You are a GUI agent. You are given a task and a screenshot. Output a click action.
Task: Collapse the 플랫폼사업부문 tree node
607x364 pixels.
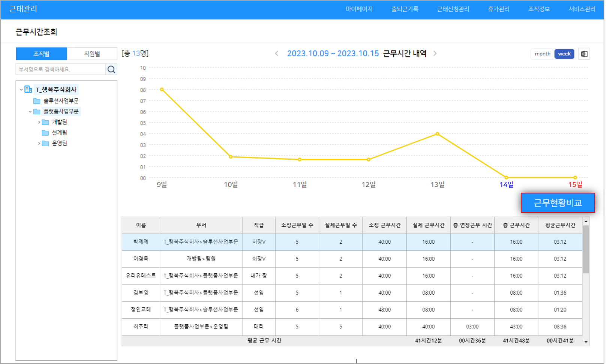click(30, 112)
